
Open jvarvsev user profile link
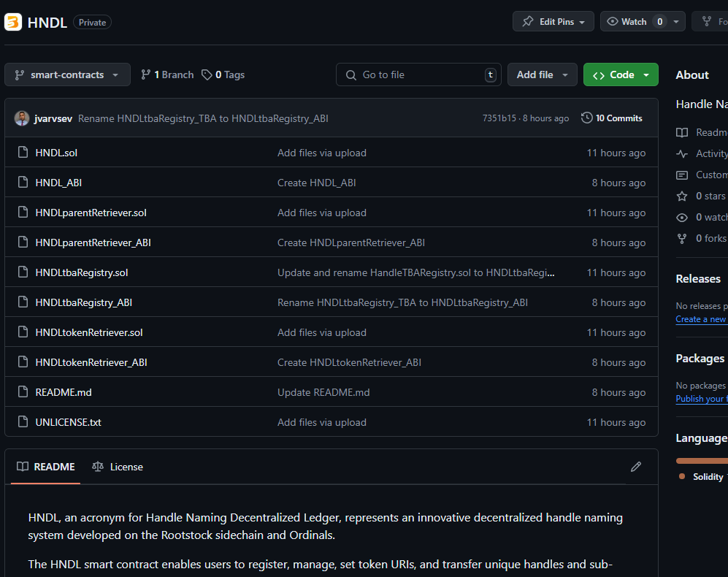[53, 118]
